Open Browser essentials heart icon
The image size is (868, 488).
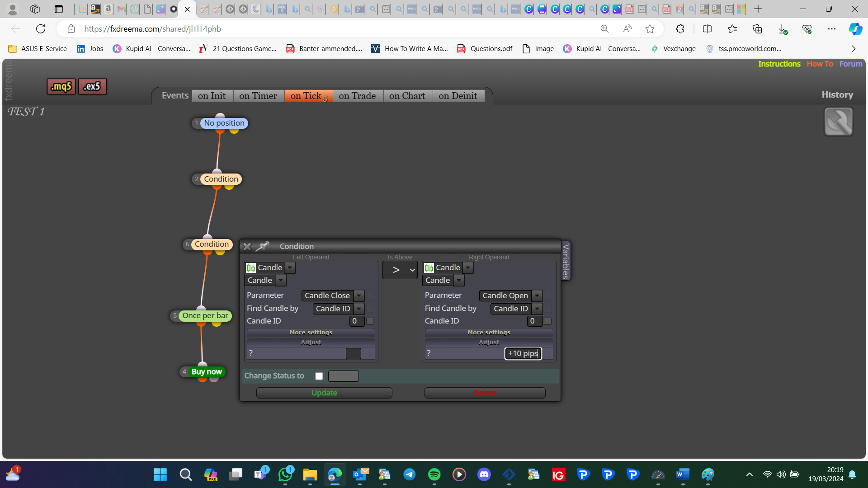click(807, 29)
